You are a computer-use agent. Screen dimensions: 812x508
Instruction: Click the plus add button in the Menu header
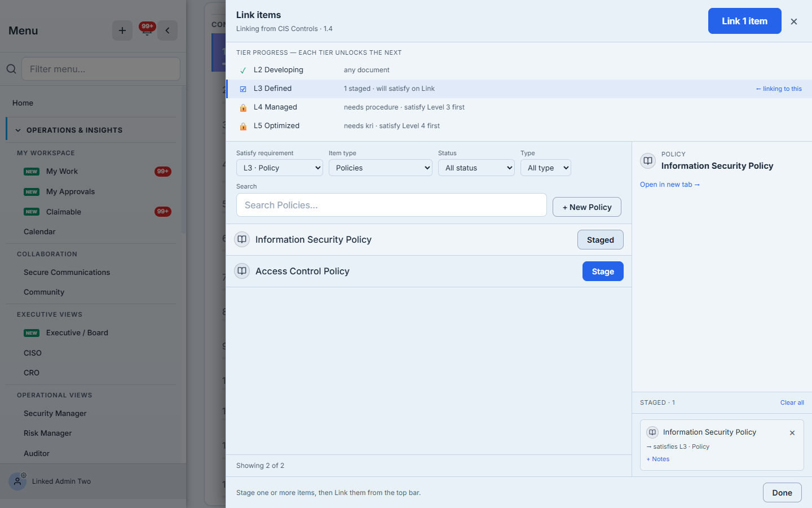(x=122, y=30)
